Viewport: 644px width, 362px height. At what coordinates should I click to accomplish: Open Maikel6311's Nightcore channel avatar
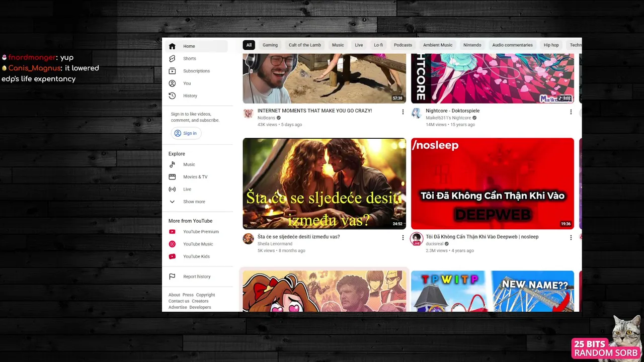pyautogui.click(x=417, y=114)
